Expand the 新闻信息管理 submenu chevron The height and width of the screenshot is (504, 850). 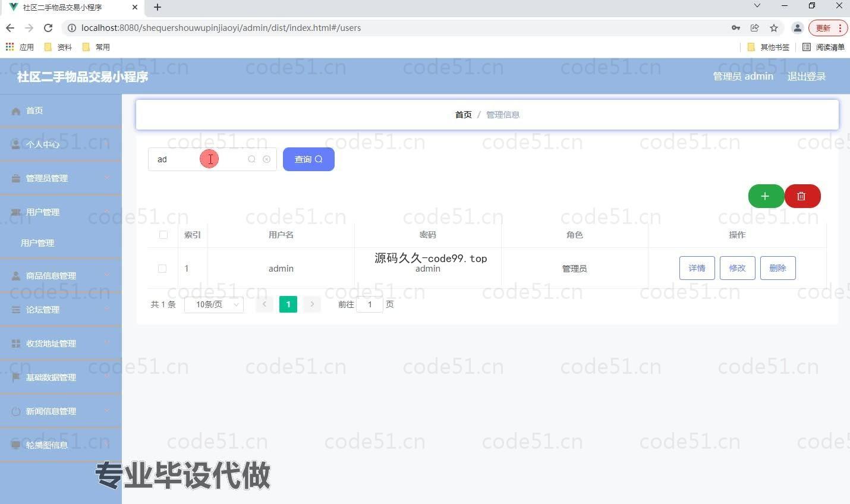107,411
